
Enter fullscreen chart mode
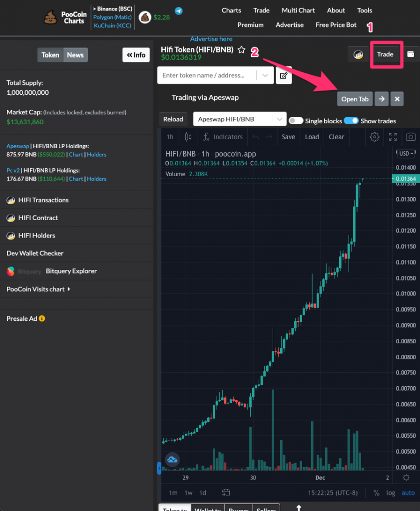[x=393, y=137]
